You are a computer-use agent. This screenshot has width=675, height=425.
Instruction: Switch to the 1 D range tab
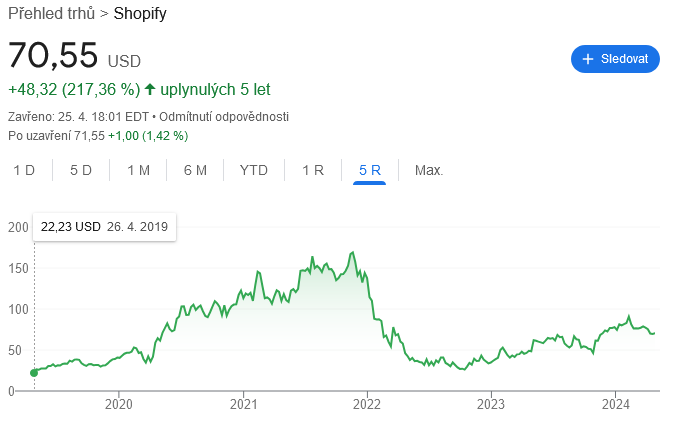pyautogui.click(x=24, y=170)
